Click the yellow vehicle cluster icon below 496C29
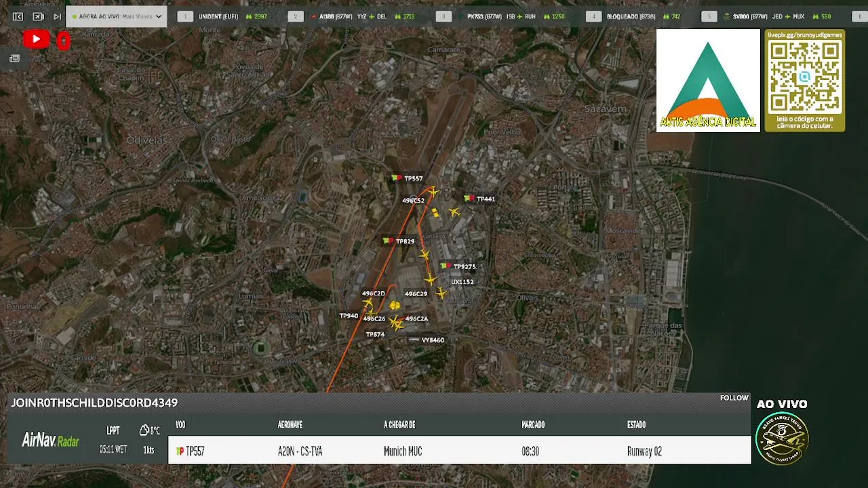This screenshot has width=868, height=488. pos(395,306)
